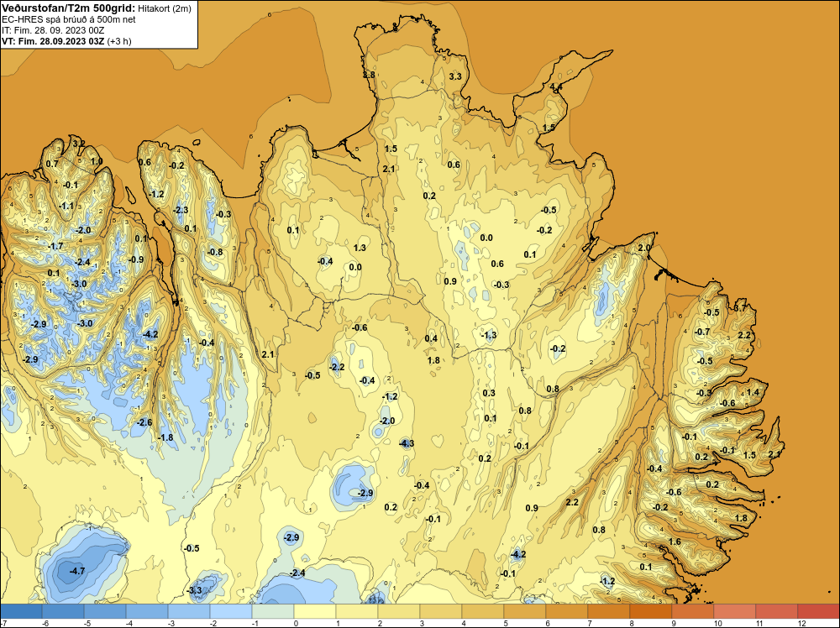The image size is (840, 628).
Task: Choose the 6 to 7 orange legend swatch
Action: click(x=566, y=611)
